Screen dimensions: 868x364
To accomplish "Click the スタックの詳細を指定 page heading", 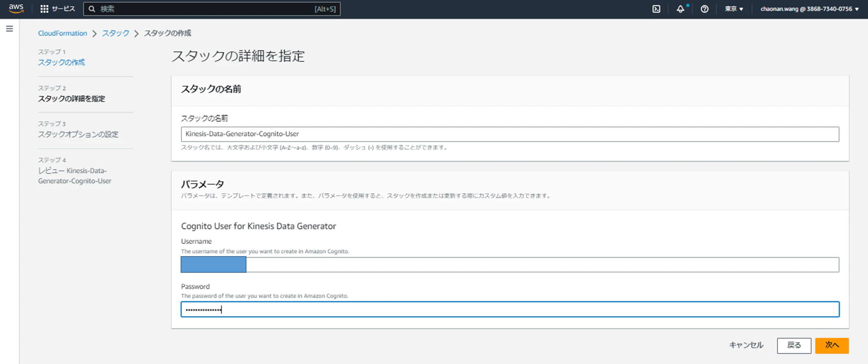I will (x=238, y=56).
